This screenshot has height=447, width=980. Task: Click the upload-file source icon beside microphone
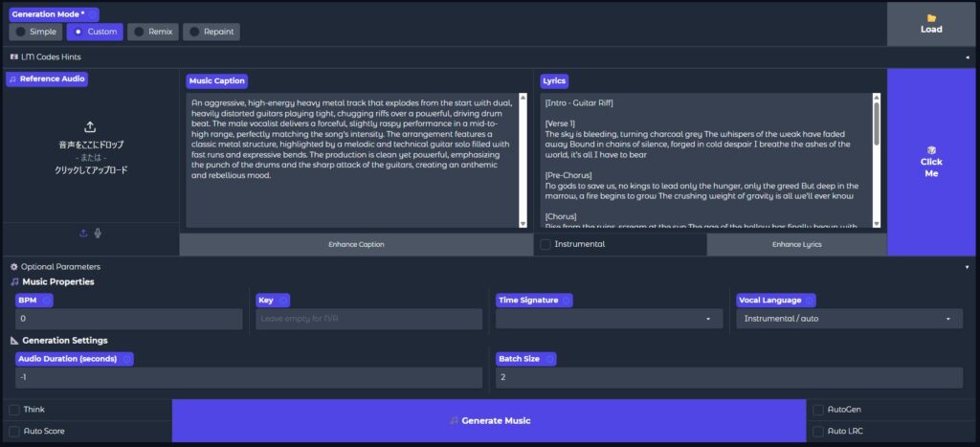point(83,233)
